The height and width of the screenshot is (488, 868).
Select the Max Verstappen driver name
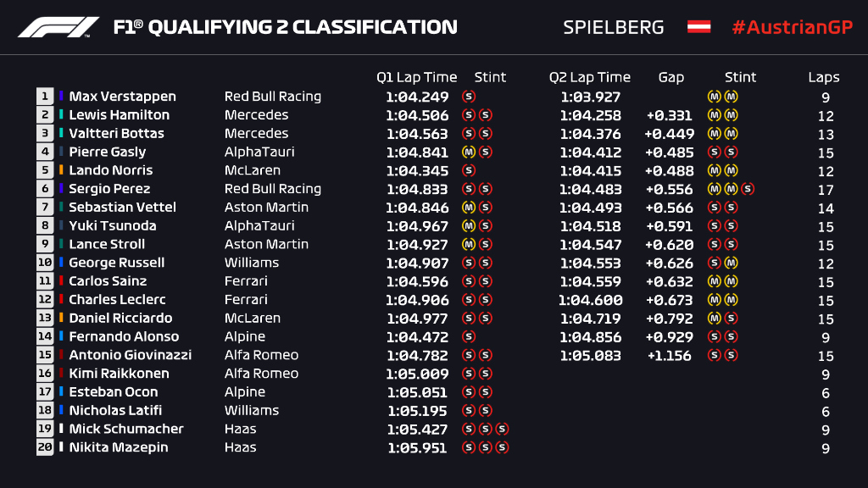coord(122,97)
